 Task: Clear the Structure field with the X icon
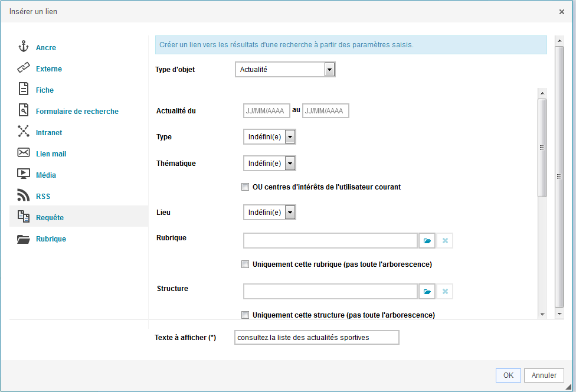tap(445, 291)
